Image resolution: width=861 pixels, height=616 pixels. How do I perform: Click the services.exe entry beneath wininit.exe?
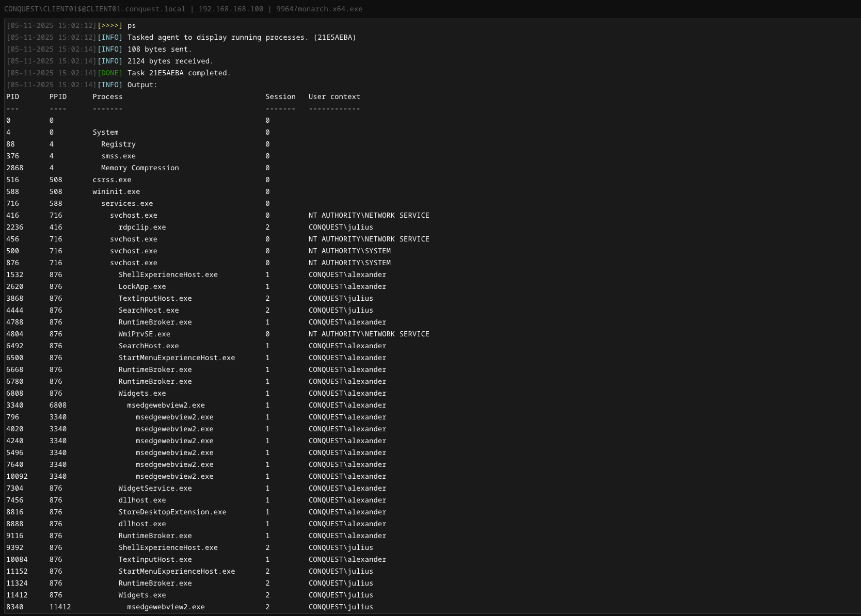(x=126, y=203)
